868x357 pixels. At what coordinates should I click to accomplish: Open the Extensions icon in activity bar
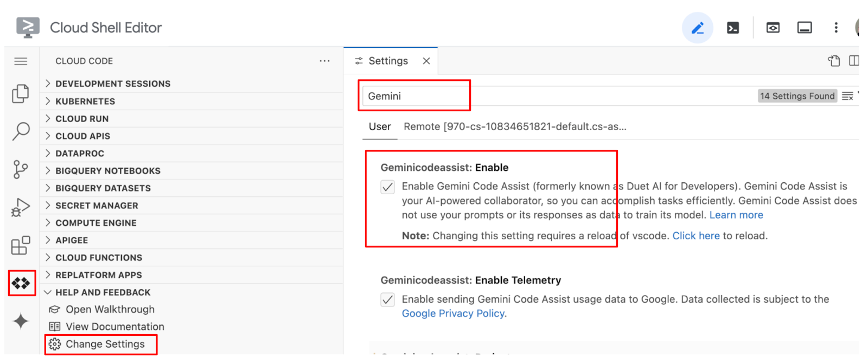(x=21, y=245)
